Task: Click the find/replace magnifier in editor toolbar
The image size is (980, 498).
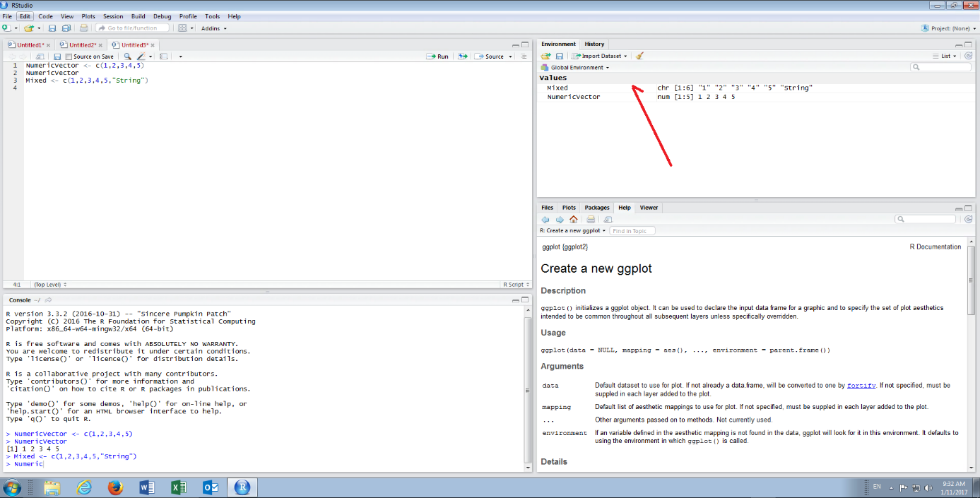Action: 128,57
